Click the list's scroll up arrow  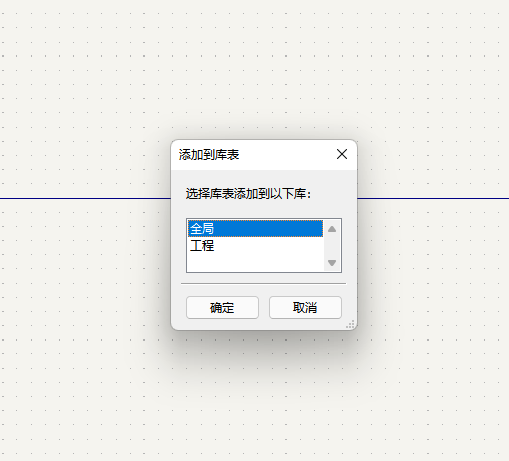pyautogui.click(x=332, y=229)
